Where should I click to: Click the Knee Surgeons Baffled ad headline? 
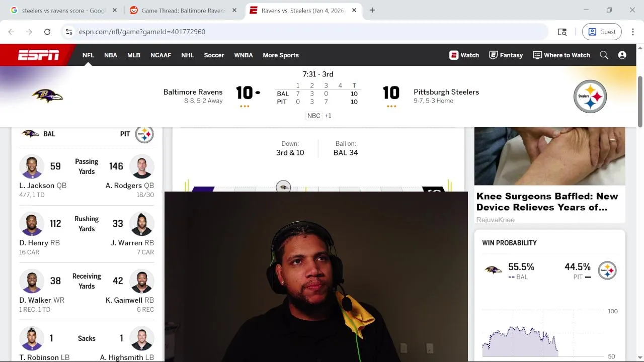(x=547, y=202)
